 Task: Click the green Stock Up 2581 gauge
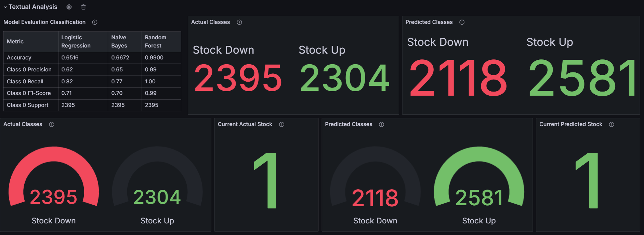(x=479, y=178)
